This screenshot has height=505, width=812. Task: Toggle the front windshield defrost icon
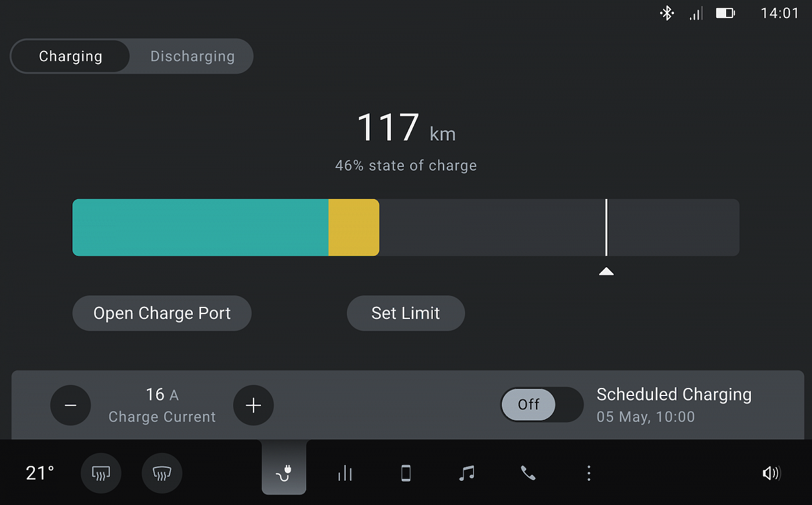[101, 473]
